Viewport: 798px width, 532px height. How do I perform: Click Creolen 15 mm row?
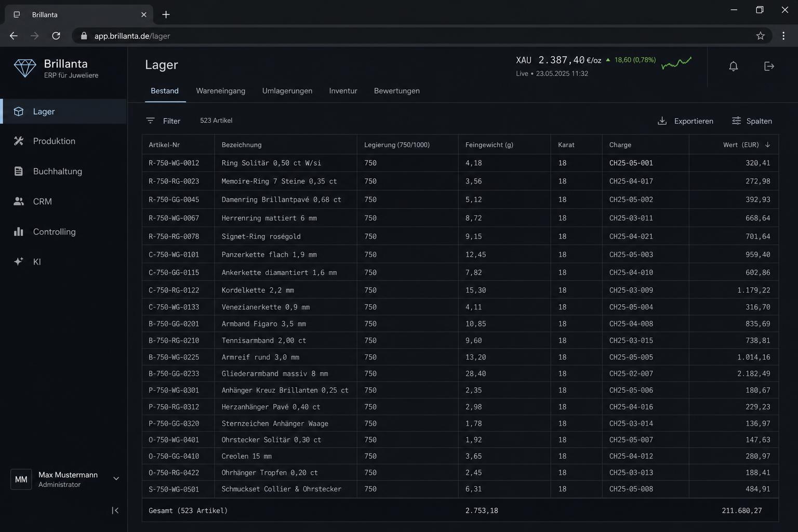[460, 456]
